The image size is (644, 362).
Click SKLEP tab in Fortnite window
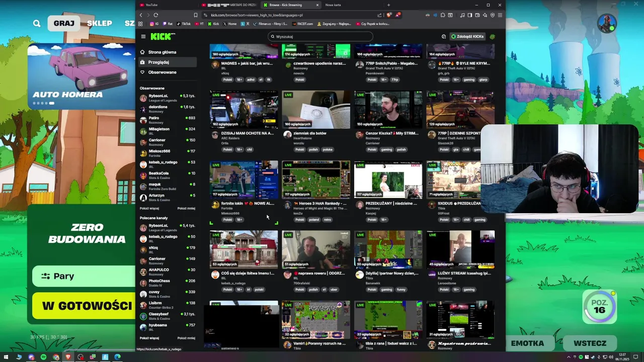(x=99, y=23)
